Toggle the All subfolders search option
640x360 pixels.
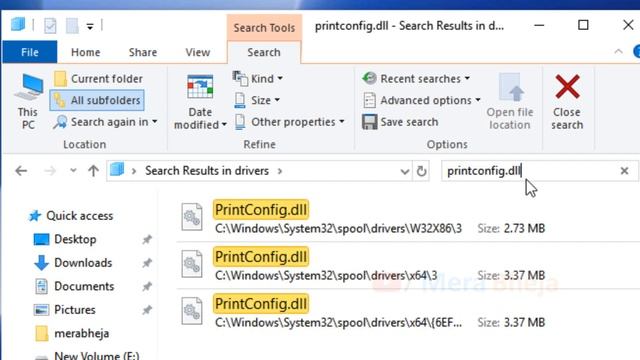97,100
